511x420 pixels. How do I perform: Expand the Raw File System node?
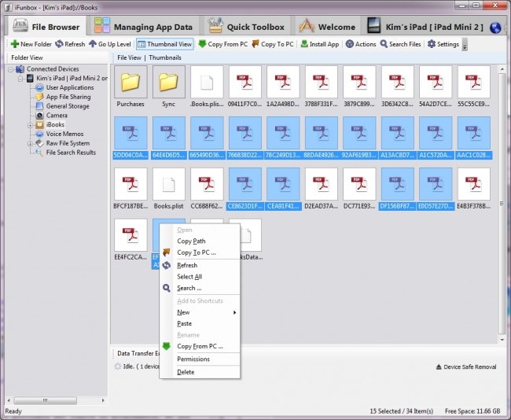tap(30, 143)
